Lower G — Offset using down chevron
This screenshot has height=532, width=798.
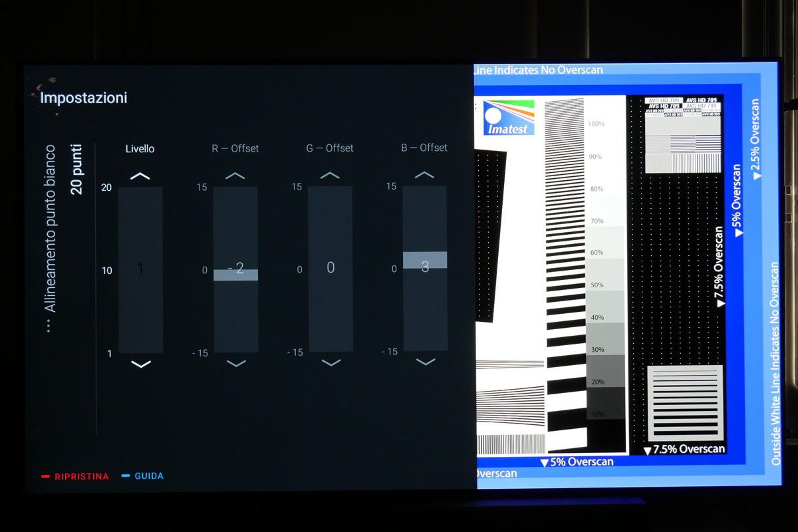[x=331, y=362]
